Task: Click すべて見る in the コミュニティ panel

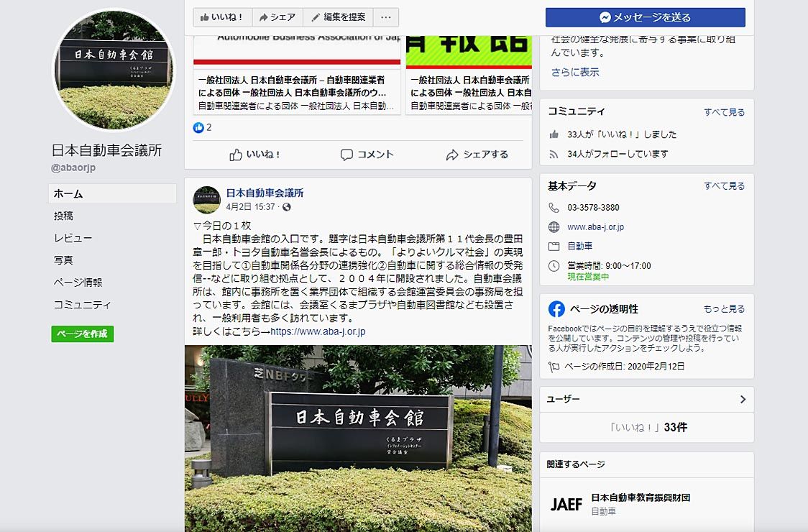Action: coord(724,112)
